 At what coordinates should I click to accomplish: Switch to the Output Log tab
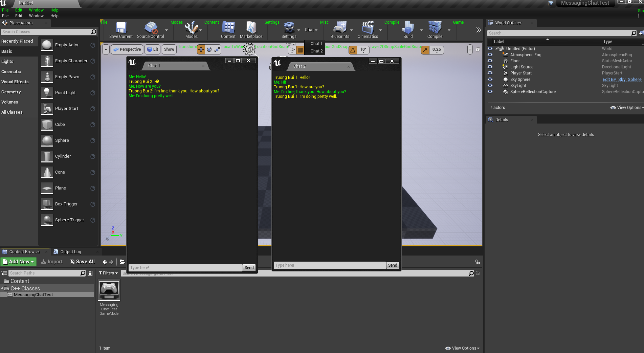[70, 252]
